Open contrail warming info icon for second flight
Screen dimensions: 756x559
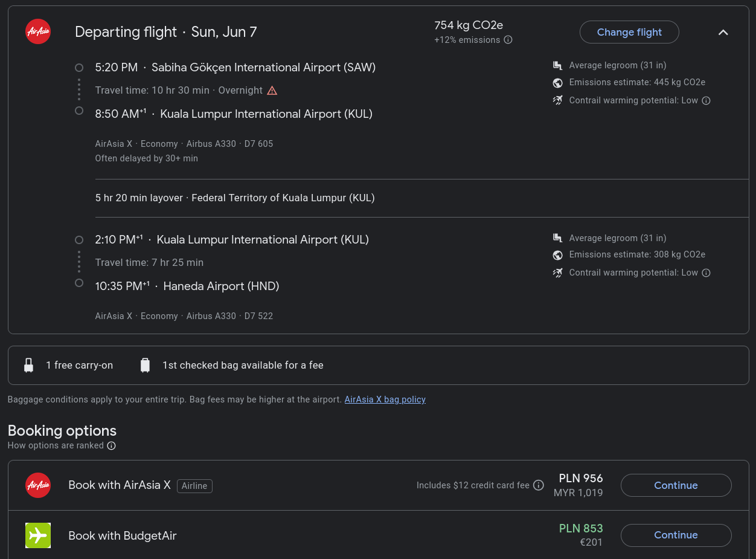tap(706, 273)
